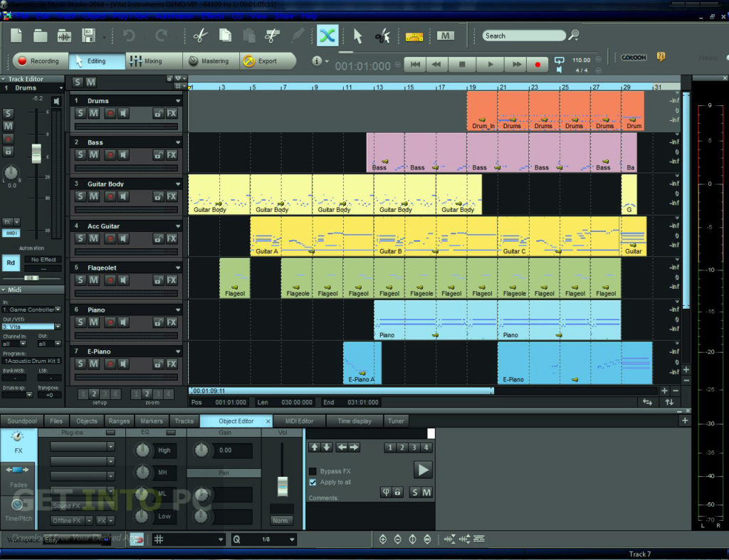Viewport: 729px width, 560px height.
Task: Toggle the Bypass FX checkbox
Action: (313, 471)
